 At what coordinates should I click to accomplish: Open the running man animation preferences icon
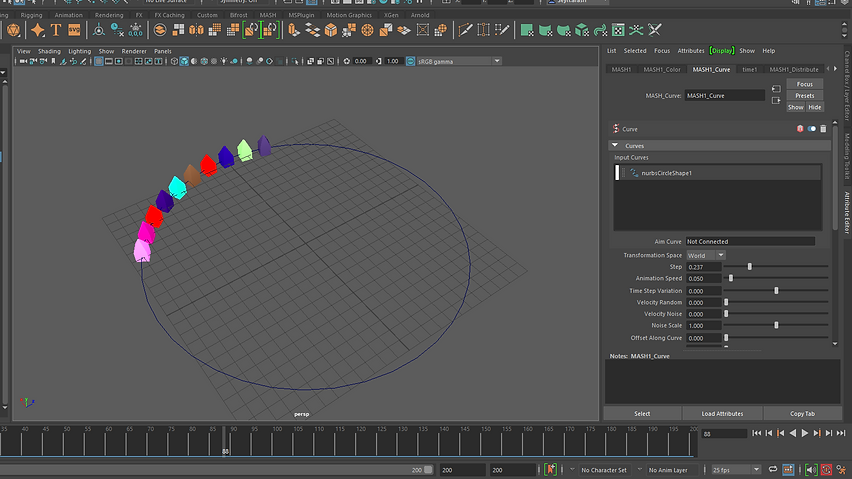tap(842, 470)
